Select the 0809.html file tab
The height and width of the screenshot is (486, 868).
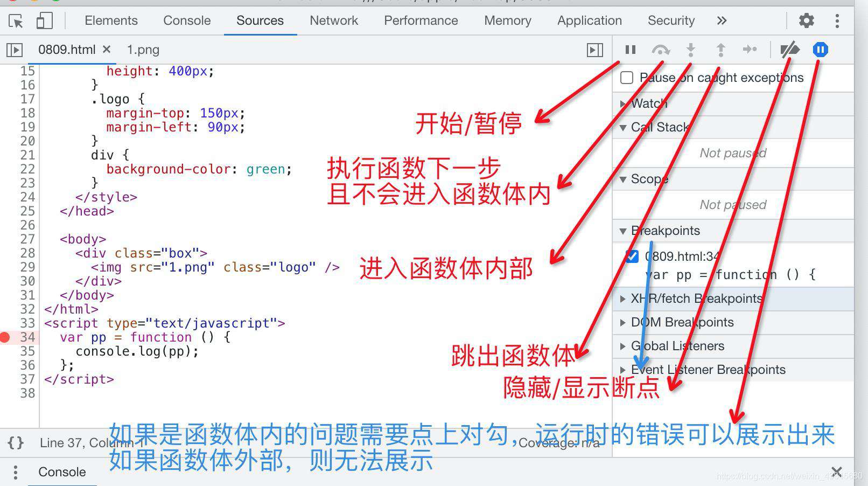click(x=67, y=50)
